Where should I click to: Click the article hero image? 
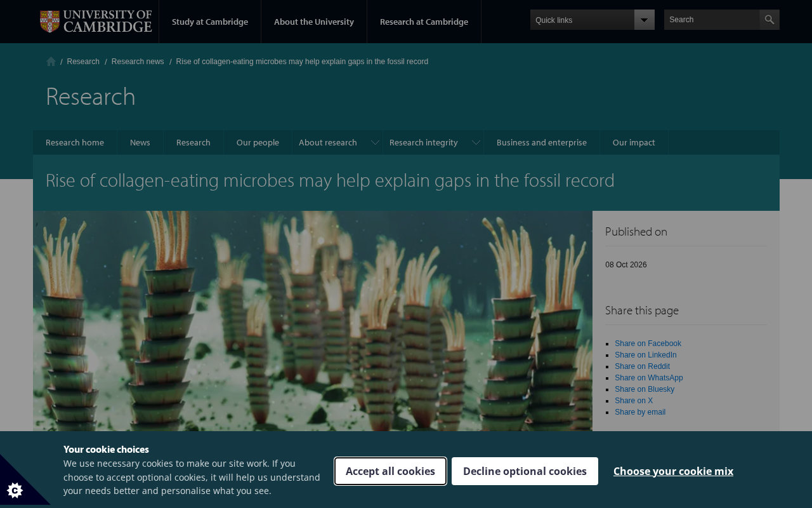tap(313, 321)
